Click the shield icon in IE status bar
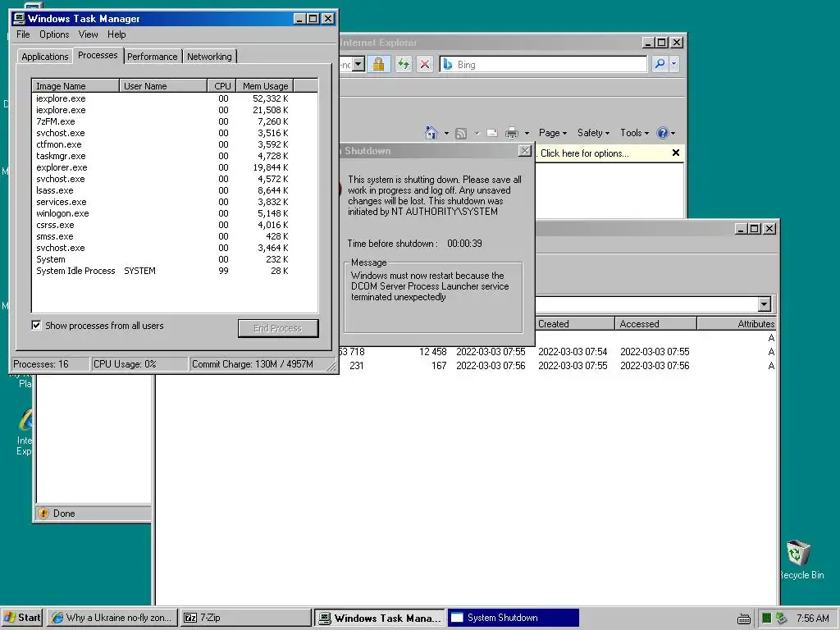This screenshot has height=630, width=840. [x=44, y=514]
